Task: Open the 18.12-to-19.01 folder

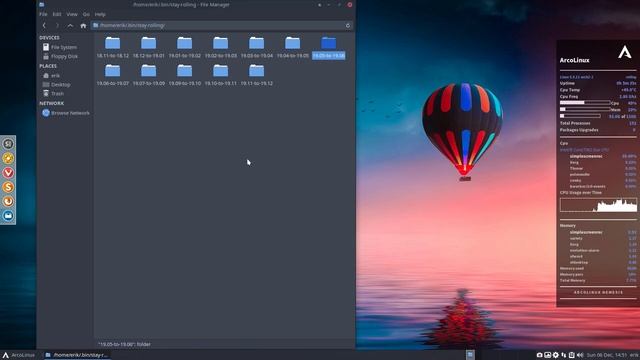Action: click(x=149, y=47)
